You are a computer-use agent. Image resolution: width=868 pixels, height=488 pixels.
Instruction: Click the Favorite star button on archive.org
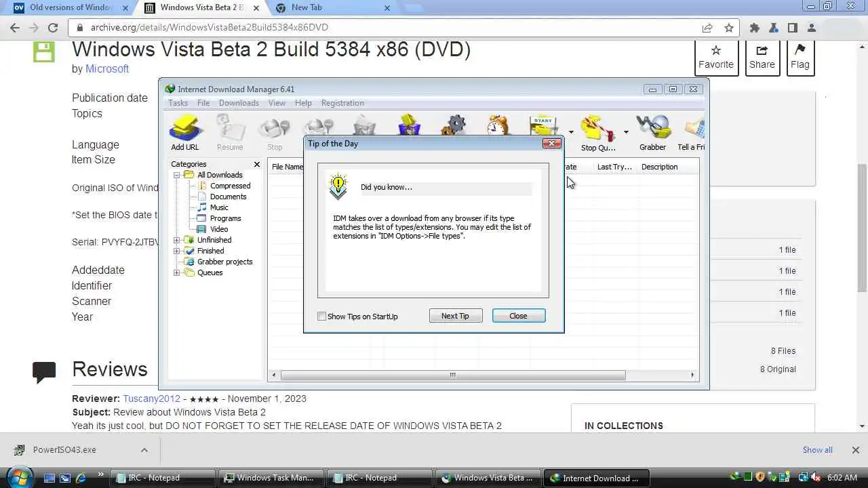tap(716, 57)
